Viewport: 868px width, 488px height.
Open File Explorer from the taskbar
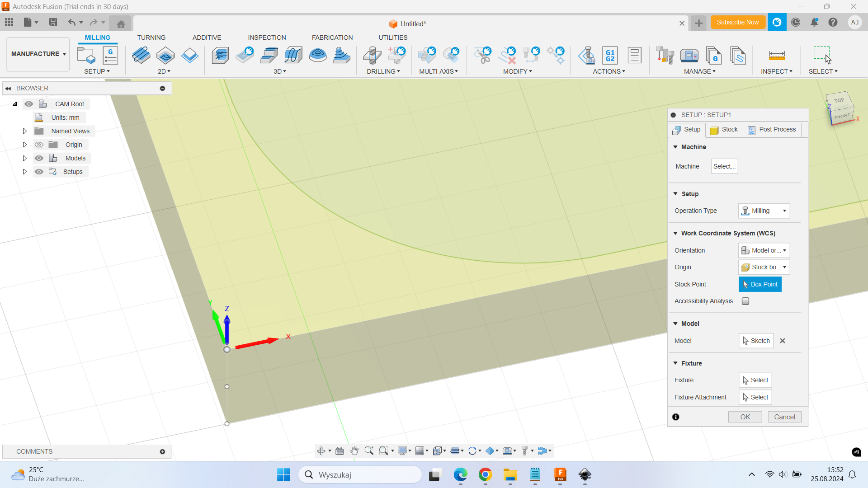pyautogui.click(x=510, y=474)
